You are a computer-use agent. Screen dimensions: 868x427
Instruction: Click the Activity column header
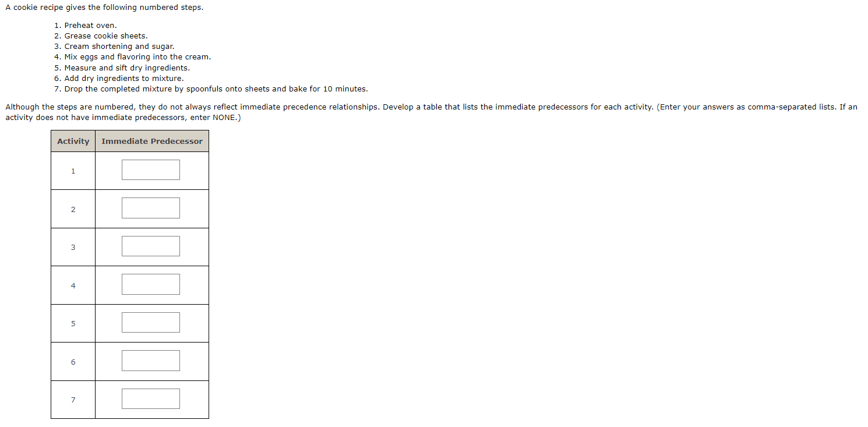click(73, 141)
